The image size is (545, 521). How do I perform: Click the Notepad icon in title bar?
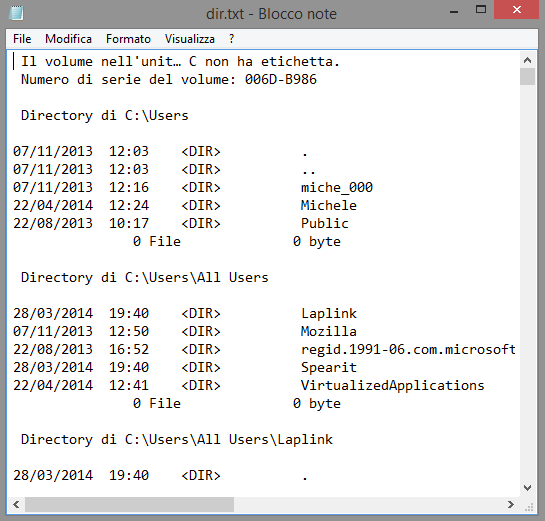pyautogui.click(x=16, y=13)
